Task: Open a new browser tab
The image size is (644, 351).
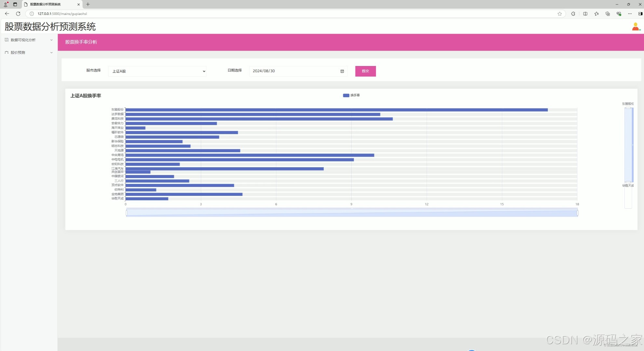Action: click(x=88, y=4)
